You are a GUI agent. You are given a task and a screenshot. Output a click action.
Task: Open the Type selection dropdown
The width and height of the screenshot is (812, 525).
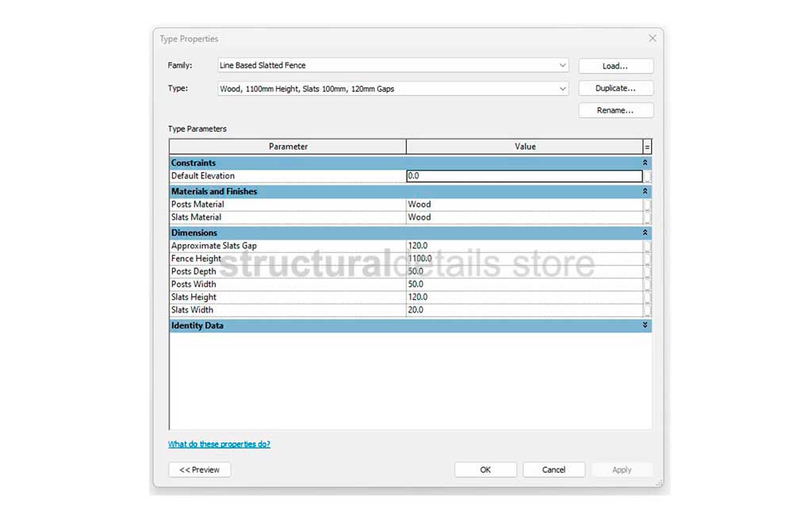tap(562, 88)
